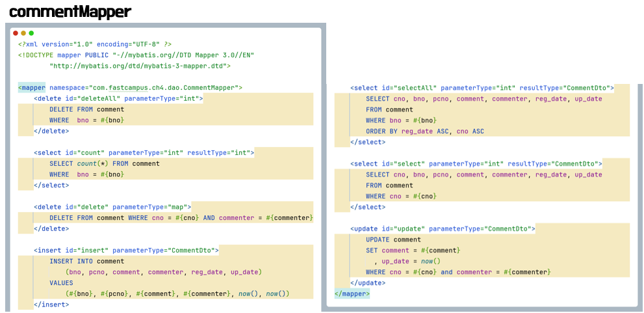
Task: Click the yellow minimize dot in code window
Action: 23,33
